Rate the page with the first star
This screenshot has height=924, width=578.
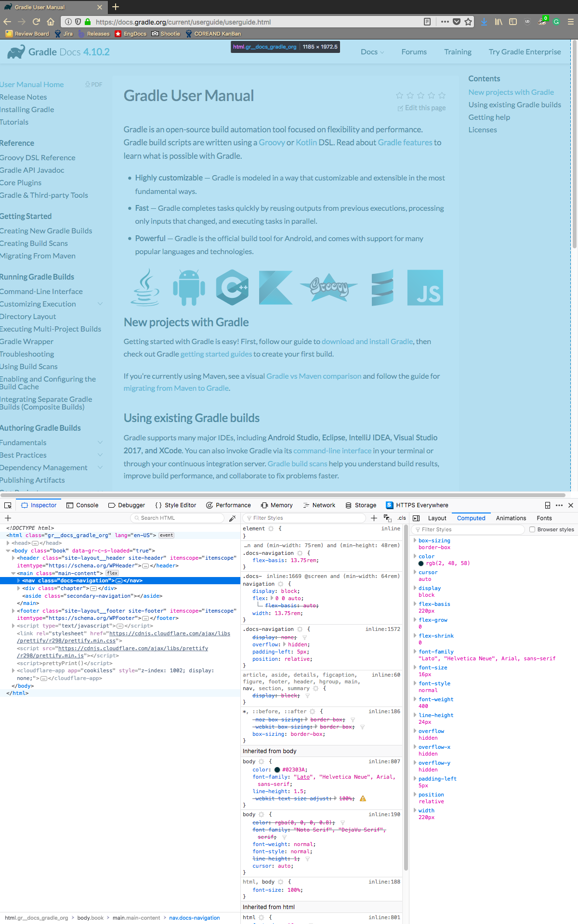[399, 95]
